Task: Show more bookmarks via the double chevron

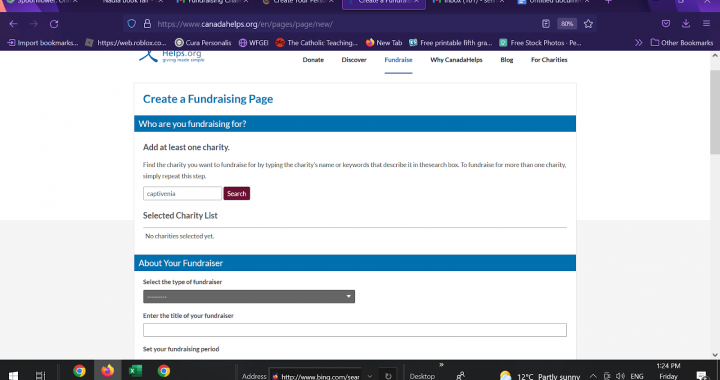Action: tap(638, 43)
